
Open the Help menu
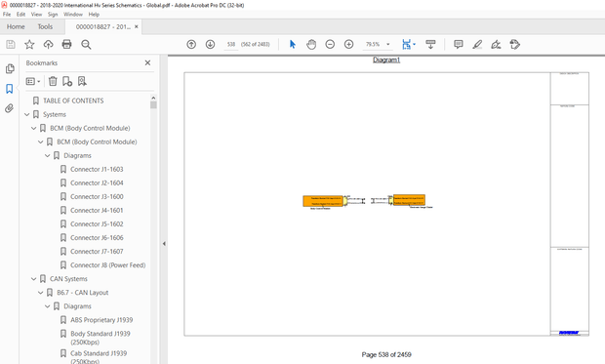(94, 15)
